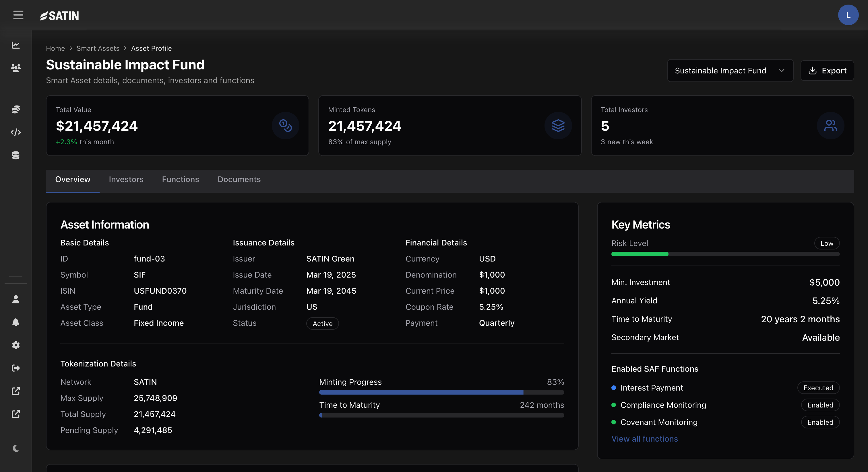Open settings gear in sidebar
The height and width of the screenshot is (472, 868).
point(16,345)
